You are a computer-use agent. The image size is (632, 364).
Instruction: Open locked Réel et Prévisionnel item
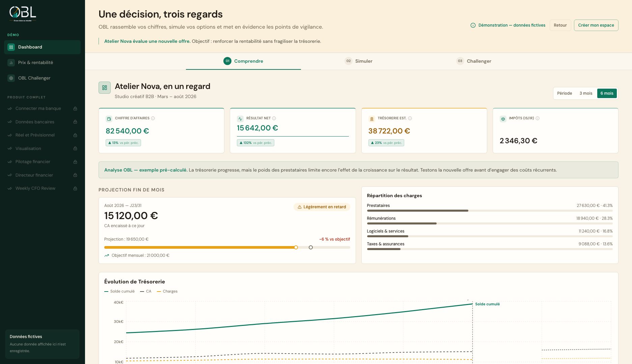point(42,135)
